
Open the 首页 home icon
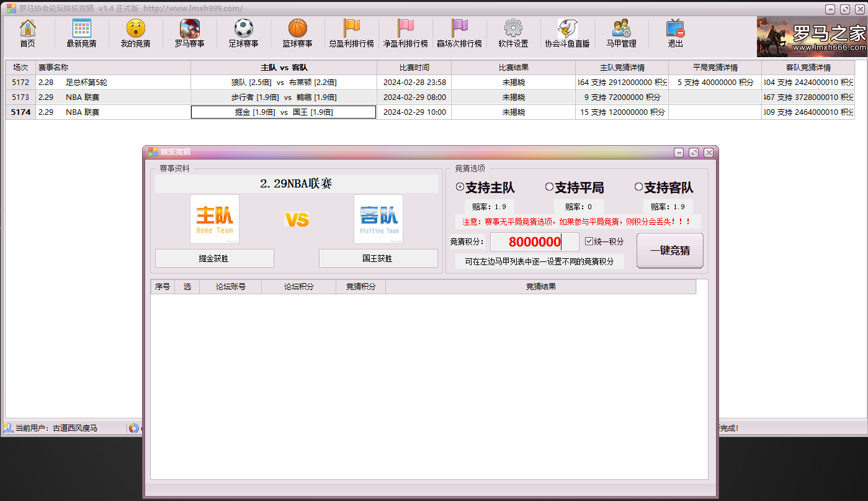28,29
